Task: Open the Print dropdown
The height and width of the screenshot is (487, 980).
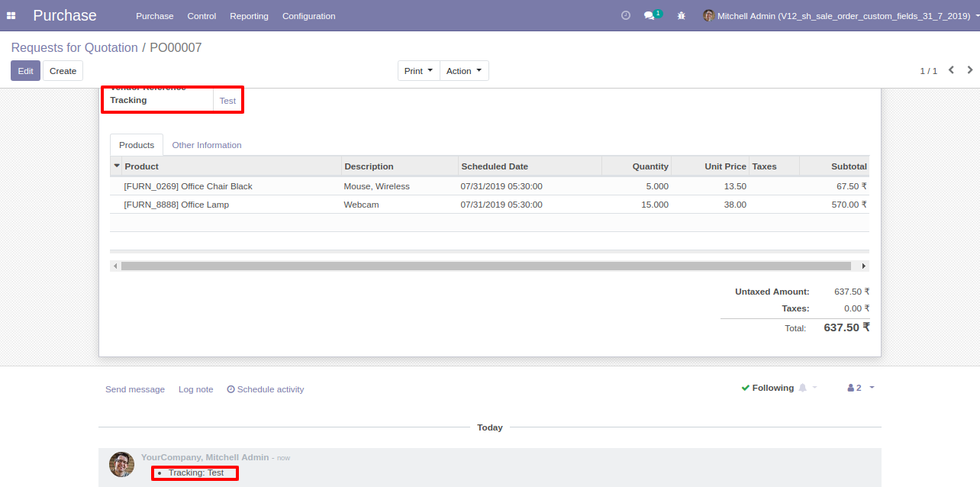Action: [x=418, y=71]
